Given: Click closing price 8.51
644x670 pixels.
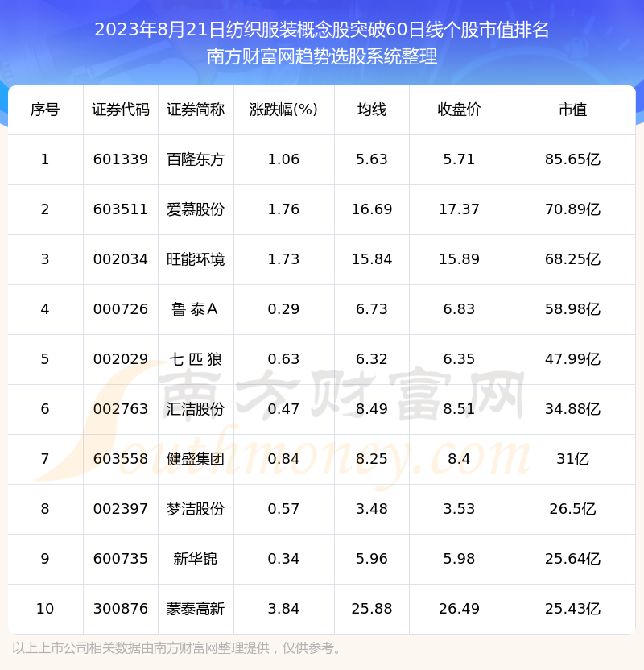Looking at the screenshot, I should coord(459,409).
